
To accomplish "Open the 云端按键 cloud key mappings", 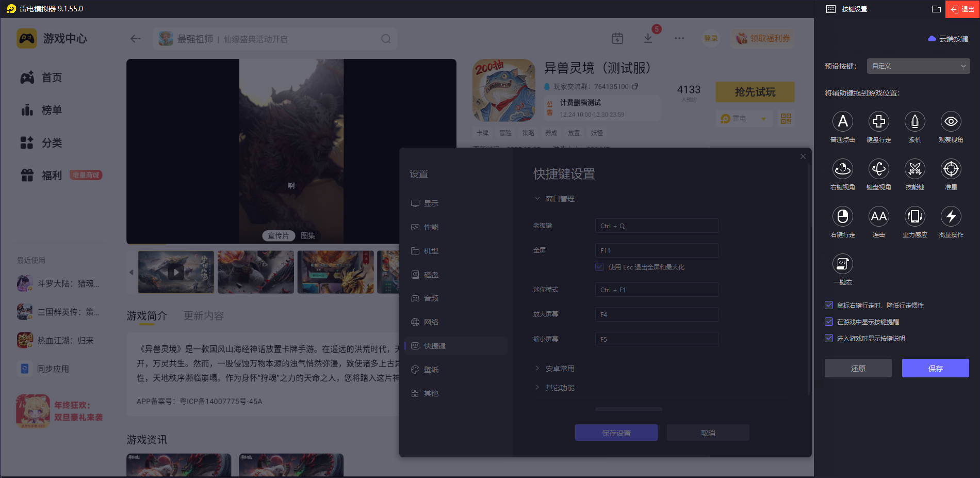I will pos(948,39).
